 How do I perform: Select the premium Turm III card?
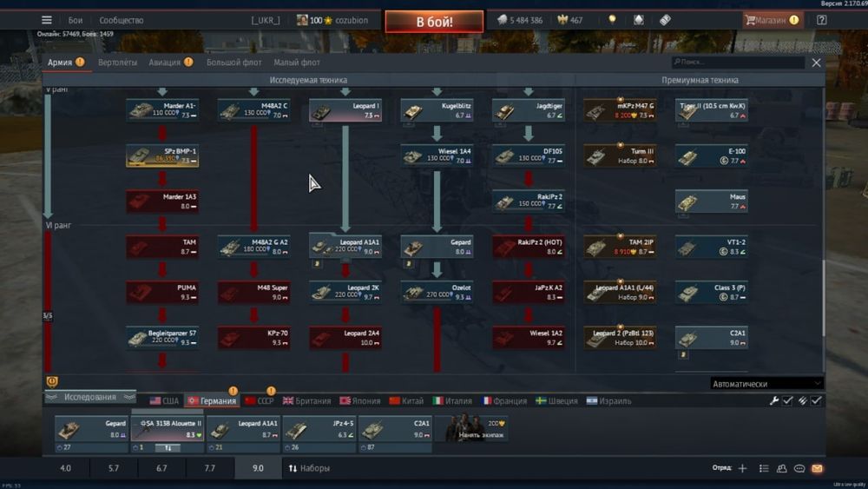click(x=620, y=155)
